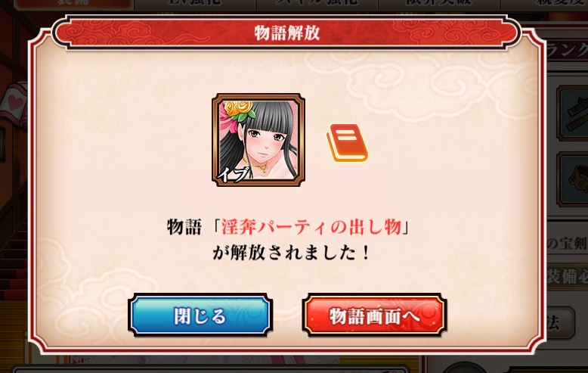Image resolution: width=588 pixels, height=373 pixels.
Task: Select the upper equipment slot icon
Action: [573, 113]
